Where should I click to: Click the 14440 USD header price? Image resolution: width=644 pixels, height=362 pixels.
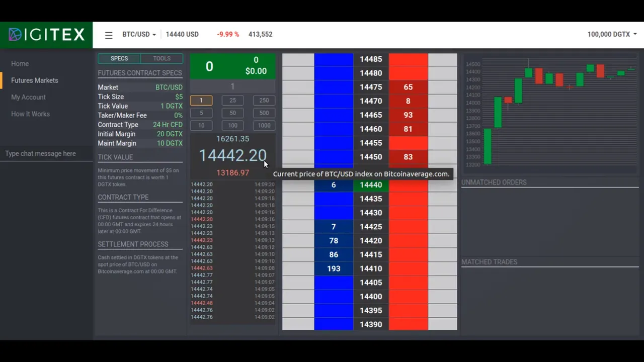(182, 34)
